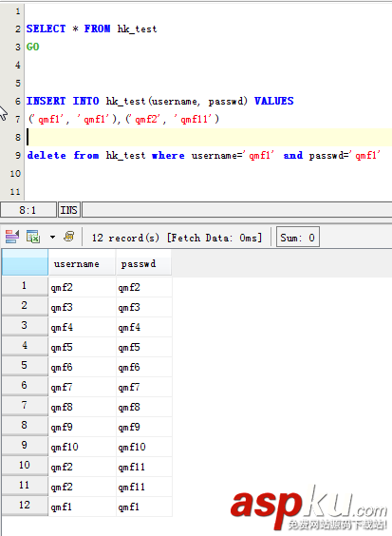The height and width of the screenshot is (536, 392).
Task: Select row header 1 in results grid
Action: 25,286
